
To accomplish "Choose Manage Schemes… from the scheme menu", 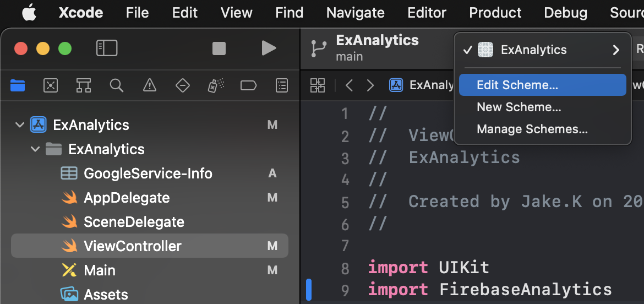I will click(543, 129).
